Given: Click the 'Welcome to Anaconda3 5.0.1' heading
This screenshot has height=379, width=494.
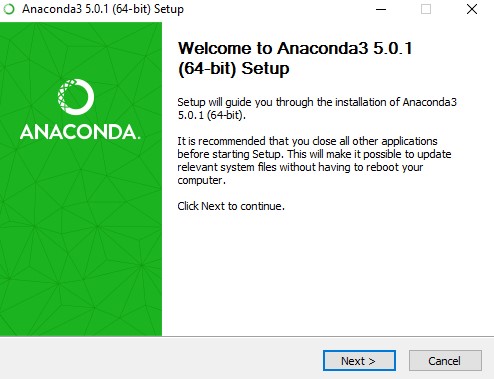Looking at the screenshot, I should (x=295, y=48).
